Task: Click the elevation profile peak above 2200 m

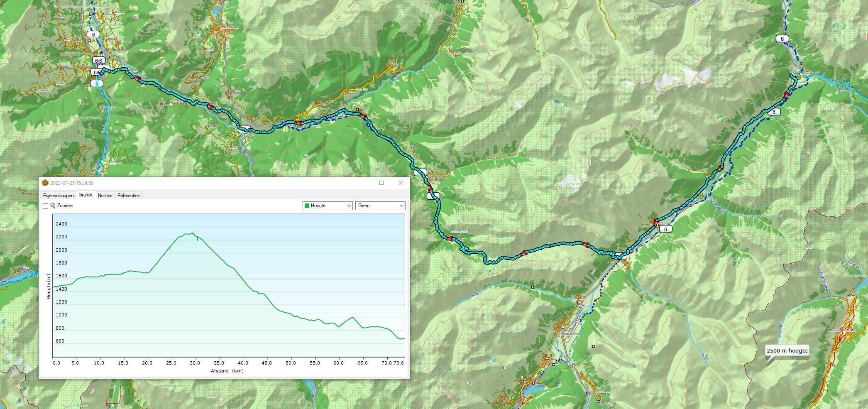Action: 192,233
